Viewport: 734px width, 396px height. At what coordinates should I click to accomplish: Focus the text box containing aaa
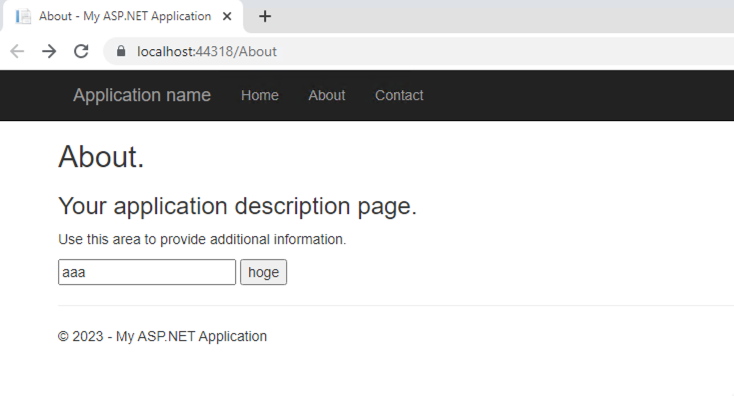tap(147, 272)
